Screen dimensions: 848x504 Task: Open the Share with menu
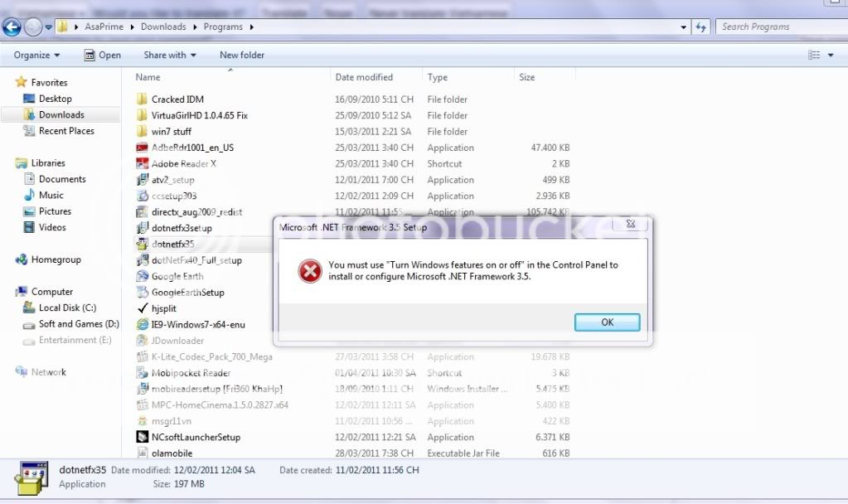point(170,56)
